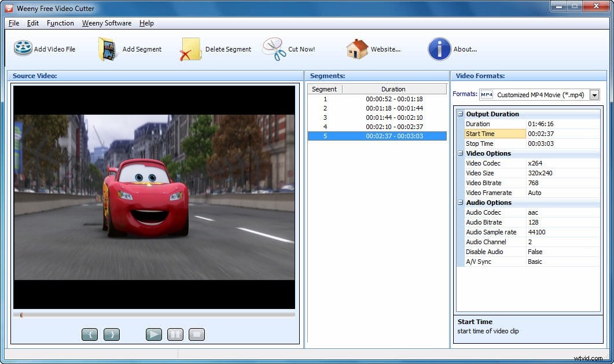614x364 pixels.
Task: Open the Help menu
Action: click(146, 23)
